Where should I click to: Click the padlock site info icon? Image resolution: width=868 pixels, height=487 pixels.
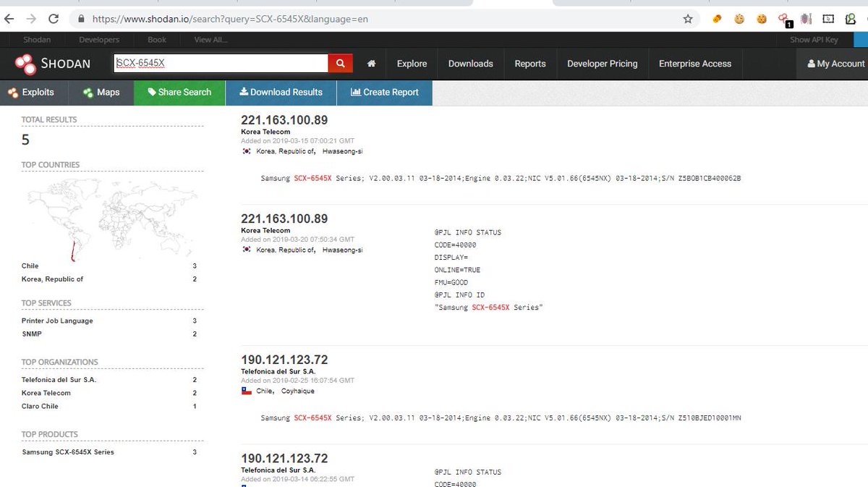[80, 19]
